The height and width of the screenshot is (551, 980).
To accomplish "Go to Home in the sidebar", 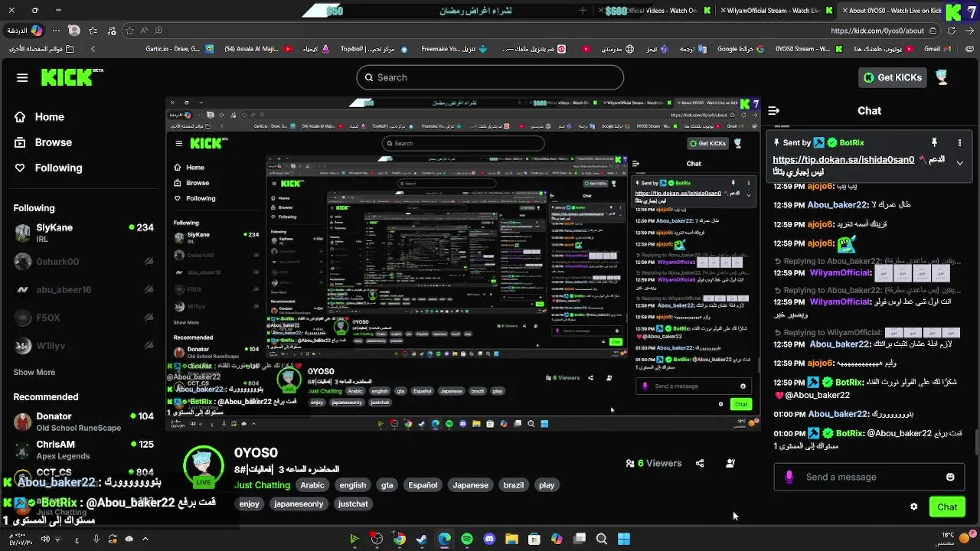I will point(40,117).
